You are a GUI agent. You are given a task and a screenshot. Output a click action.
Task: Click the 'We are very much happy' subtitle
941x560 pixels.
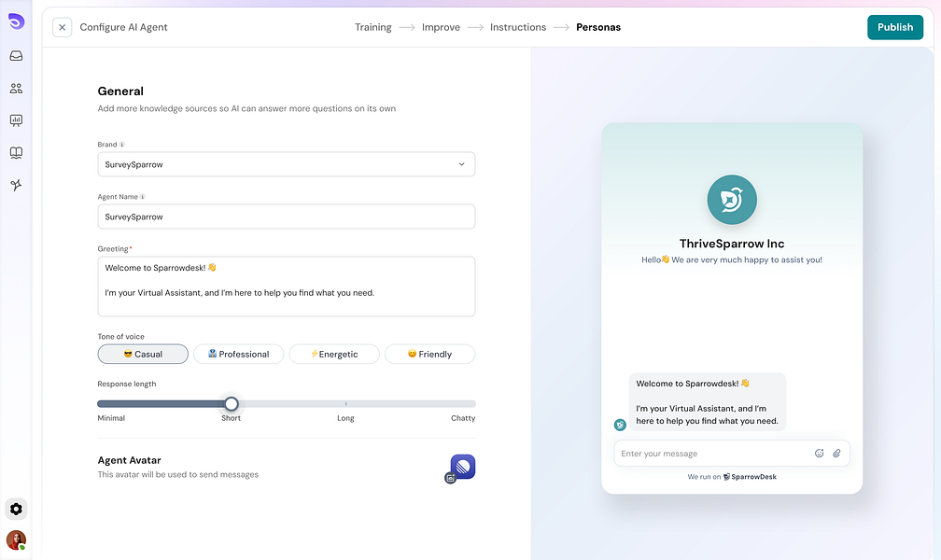(x=732, y=259)
